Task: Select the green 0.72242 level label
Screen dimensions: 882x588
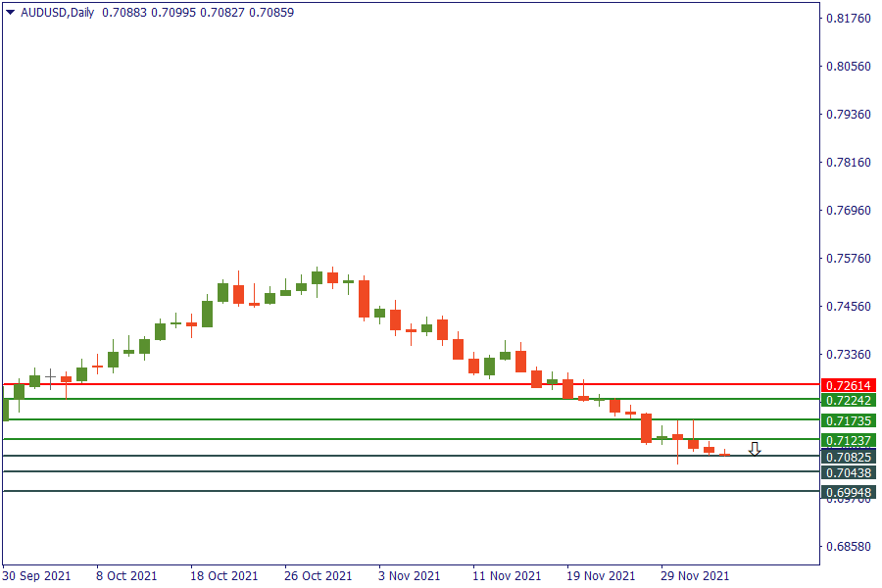Action: point(849,400)
